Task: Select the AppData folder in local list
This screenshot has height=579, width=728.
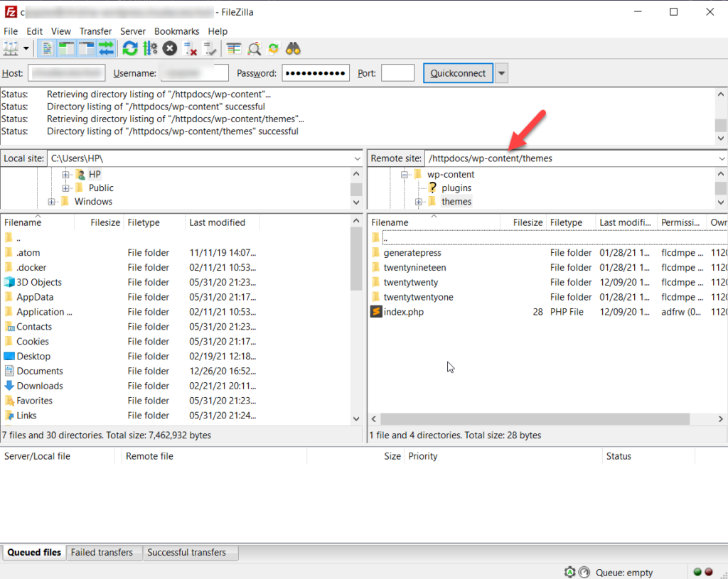Action: click(x=176, y=297)
